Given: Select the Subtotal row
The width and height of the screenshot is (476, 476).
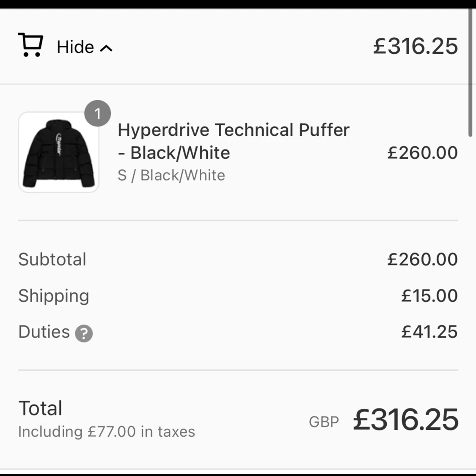Looking at the screenshot, I should 52,259.
